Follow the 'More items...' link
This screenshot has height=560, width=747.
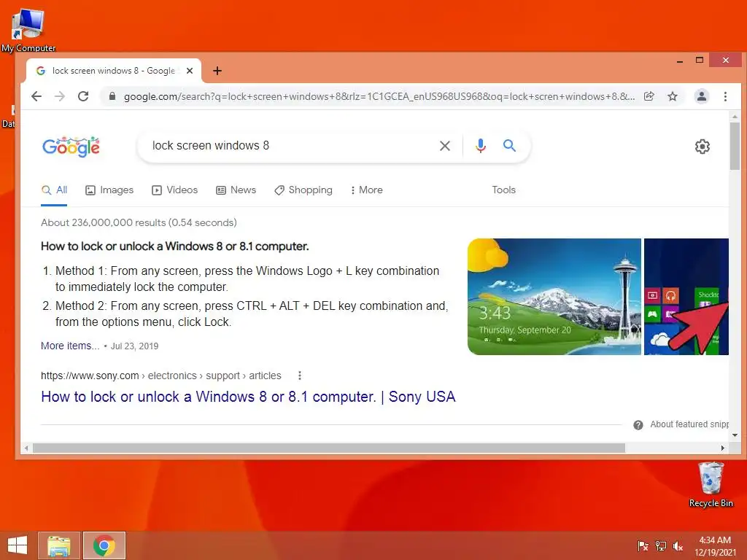[70, 346]
